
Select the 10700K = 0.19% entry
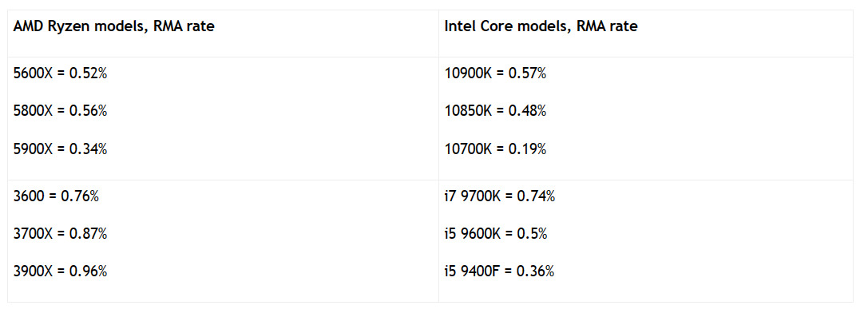[x=495, y=149]
